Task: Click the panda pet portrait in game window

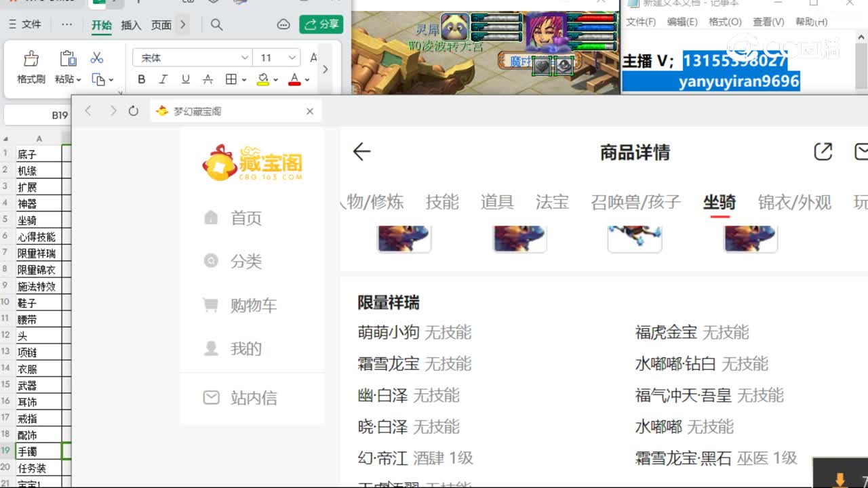Action: 454,28
